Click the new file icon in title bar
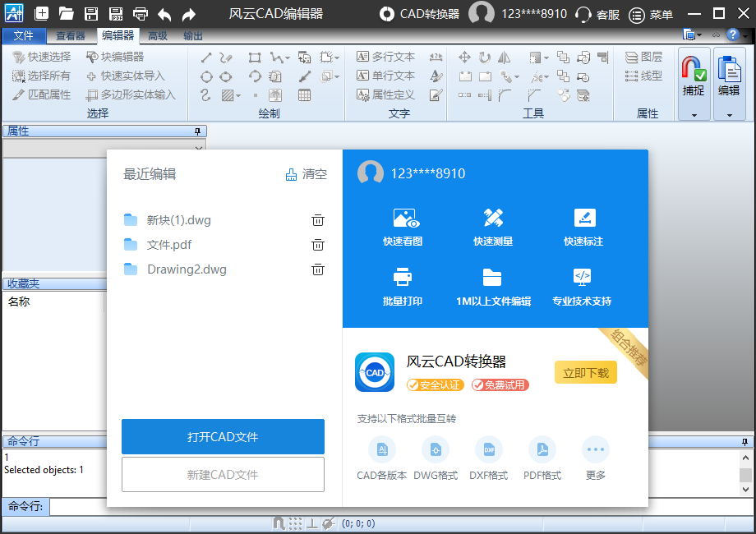 pyautogui.click(x=42, y=13)
